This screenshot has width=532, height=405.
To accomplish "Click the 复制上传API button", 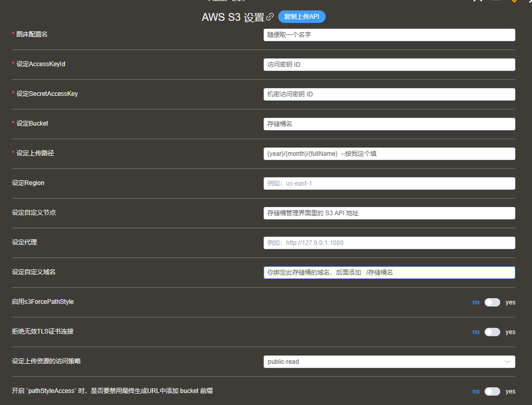I will (x=302, y=17).
